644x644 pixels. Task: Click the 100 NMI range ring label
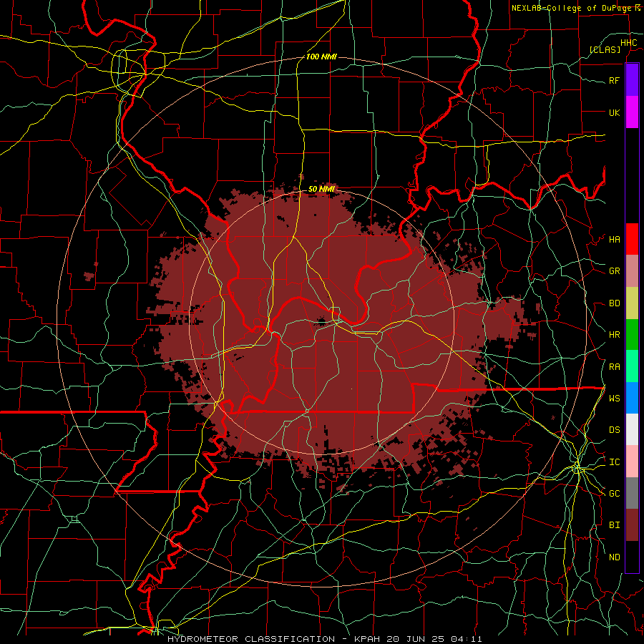click(x=321, y=57)
